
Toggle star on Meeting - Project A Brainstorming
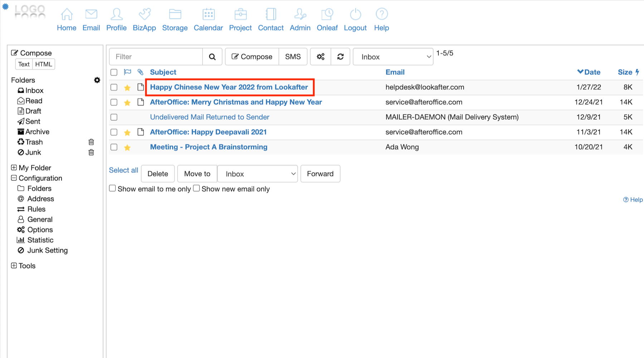tap(127, 147)
